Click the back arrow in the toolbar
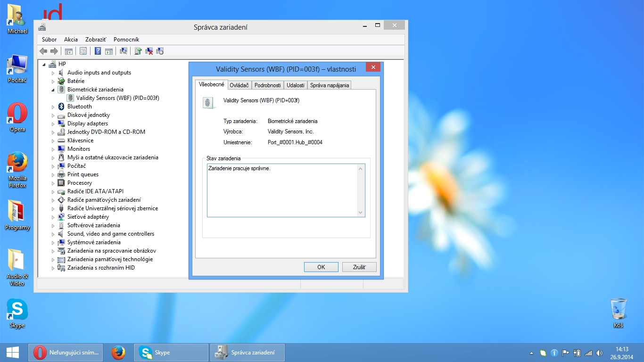Image resolution: width=644 pixels, height=362 pixels. (x=43, y=51)
